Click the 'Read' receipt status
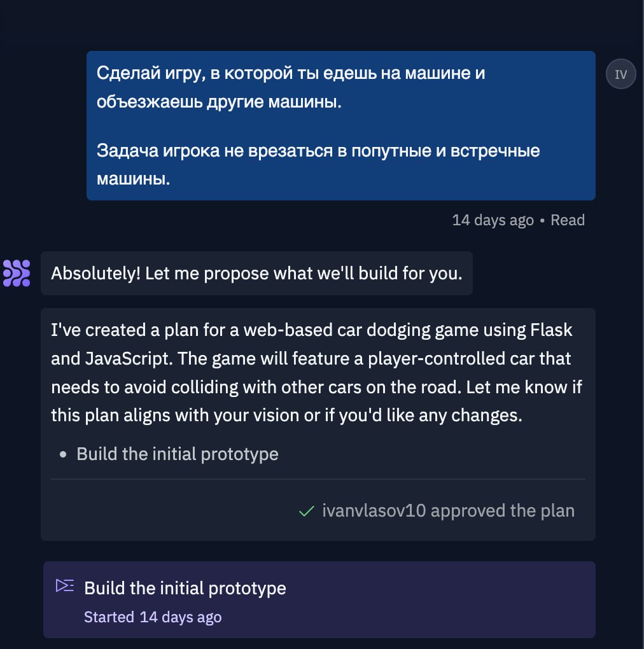Image resolution: width=644 pixels, height=649 pixels. click(x=567, y=220)
